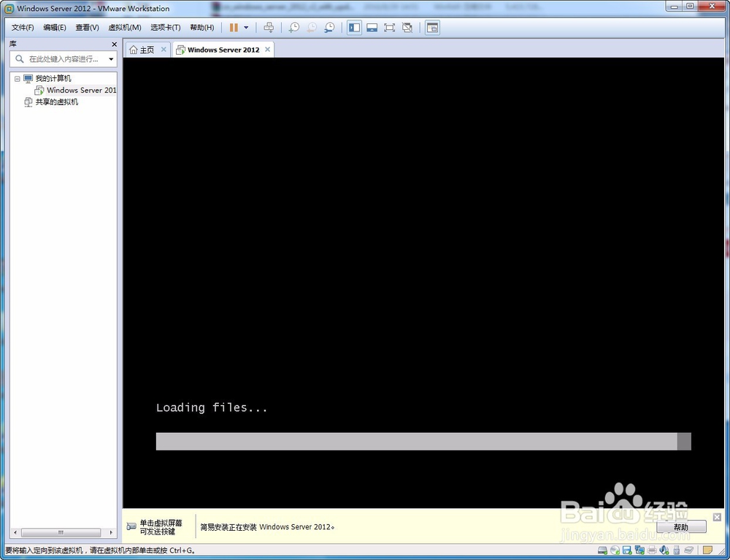Dismiss the easy install notification bar
Image resolution: width=730 pixels, height=560 pixels.
tap(717, 517)
